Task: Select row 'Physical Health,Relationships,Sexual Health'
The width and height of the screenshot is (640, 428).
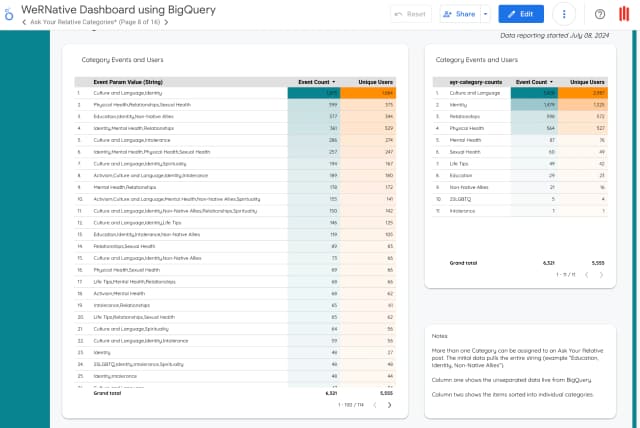Action: pos(235,105)
